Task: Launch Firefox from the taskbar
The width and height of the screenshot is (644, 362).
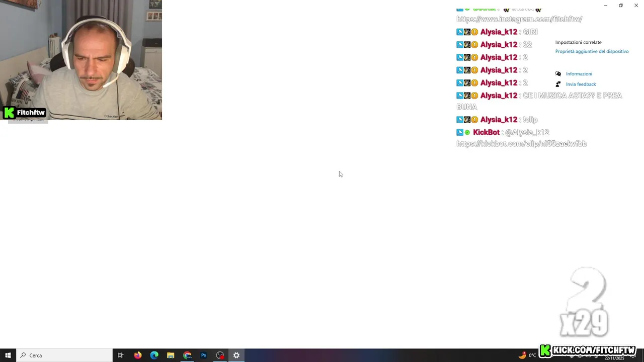Action: [137, 355]
